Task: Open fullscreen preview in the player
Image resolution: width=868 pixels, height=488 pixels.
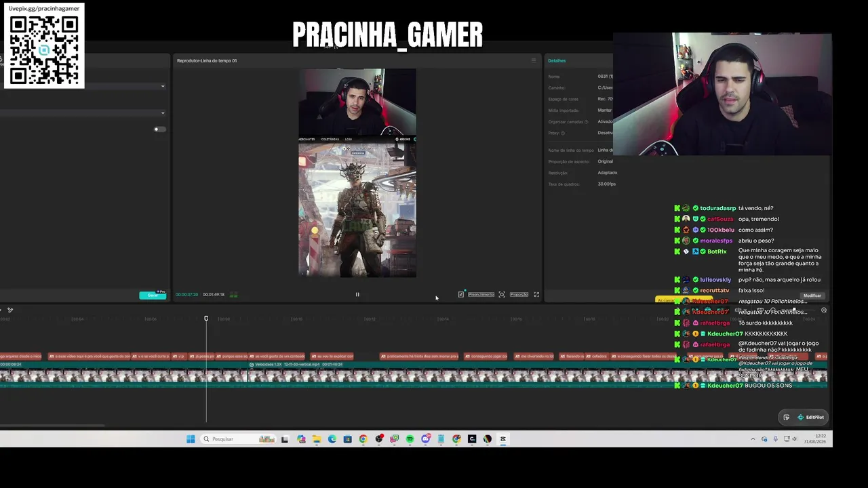Action: [536, 295]
